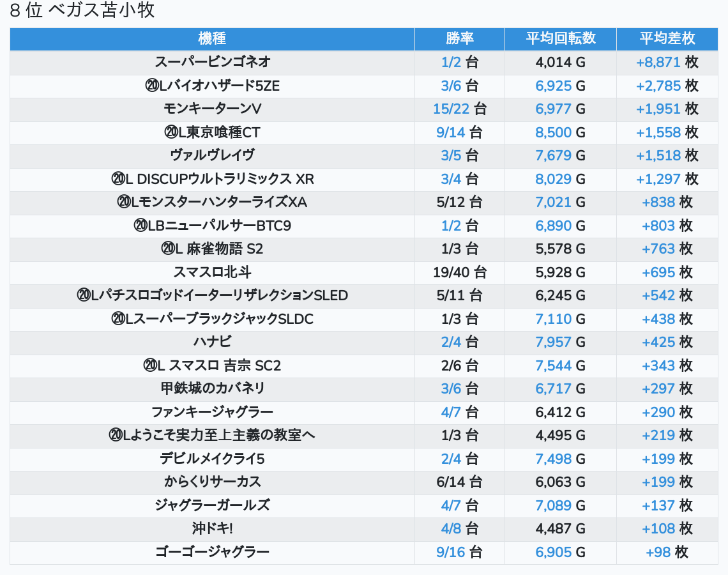Click the +838 枚 average difference value

click(x=667, y=203)
